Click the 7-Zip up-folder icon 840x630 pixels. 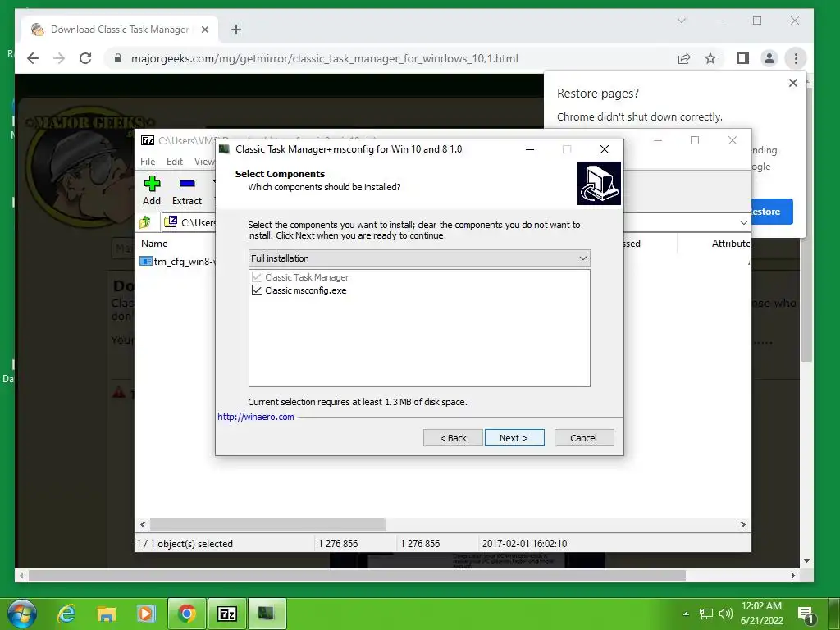click(x=144, y=221)
